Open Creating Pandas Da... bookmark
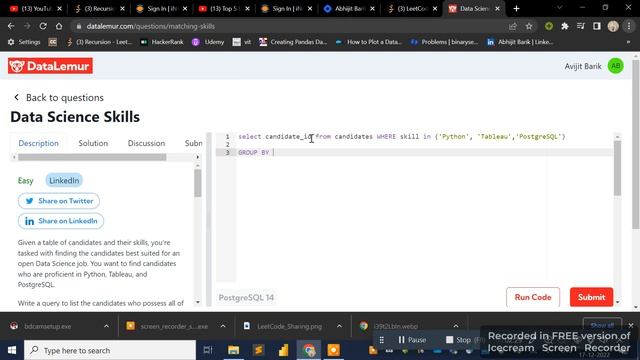 [293, 42]
